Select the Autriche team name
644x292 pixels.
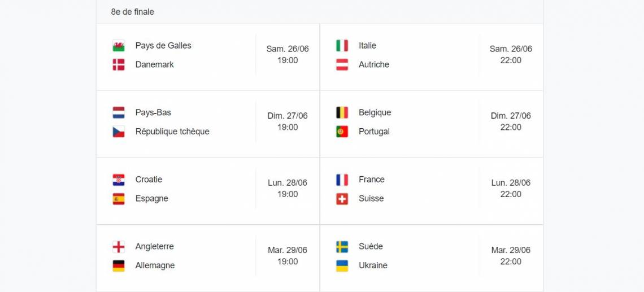pos(373,65)
